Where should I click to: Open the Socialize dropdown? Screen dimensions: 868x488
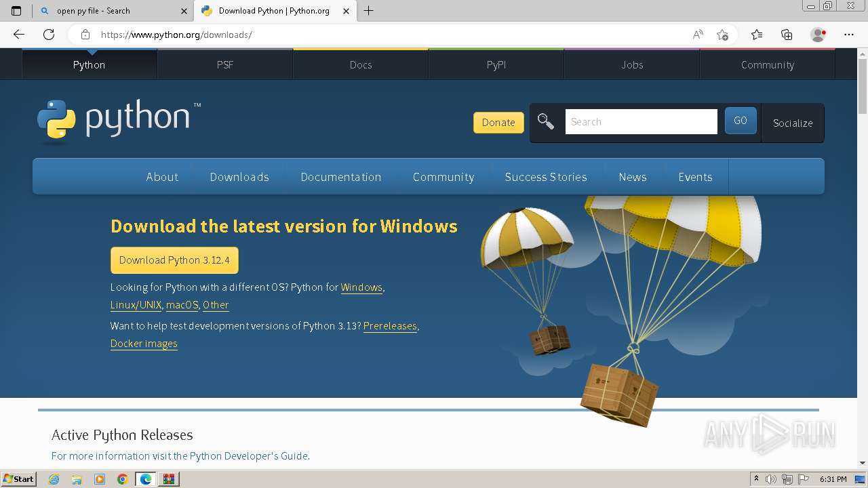pos(793,123)
